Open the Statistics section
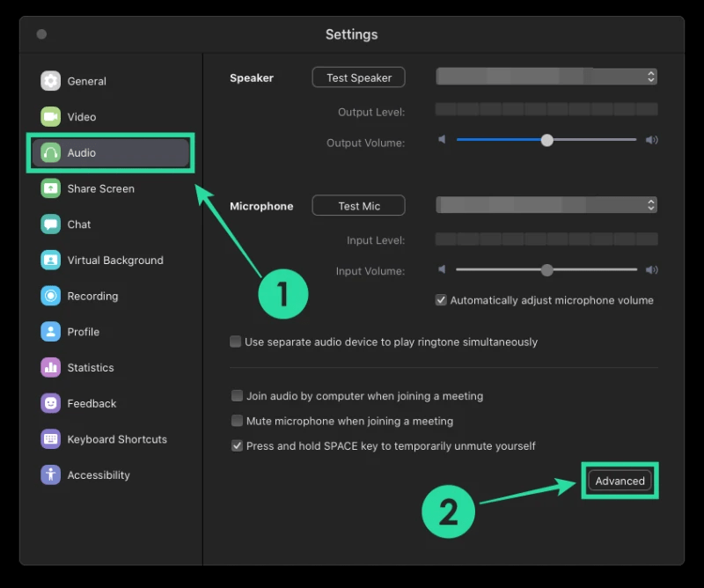This screenshot has height=588, width=704. [x=53, y=367]
